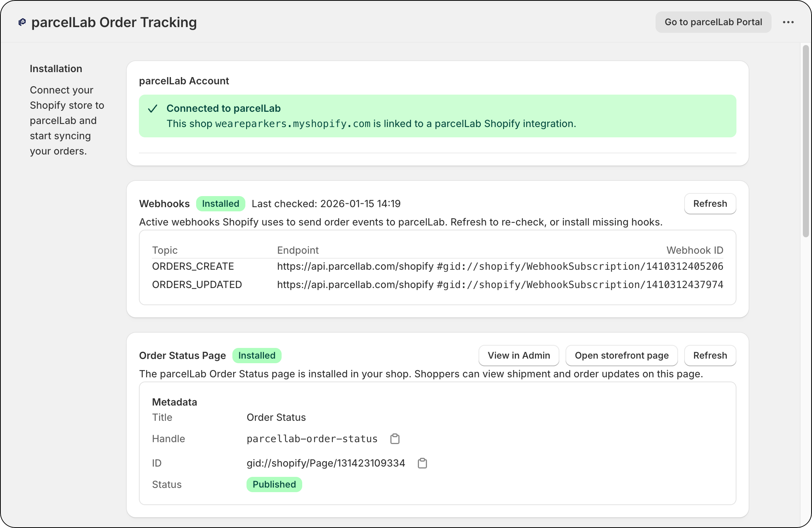This screenshot has height=528, width=812.
Task: Click the Last checked timestamp
Action: point(326,204)
